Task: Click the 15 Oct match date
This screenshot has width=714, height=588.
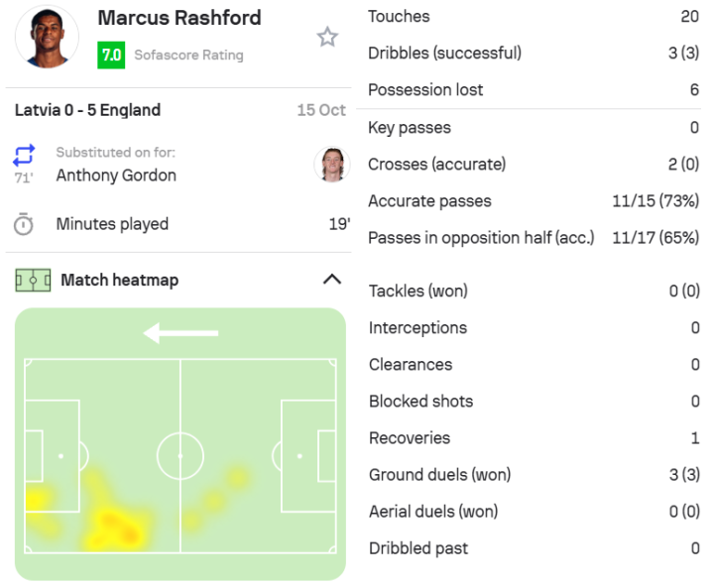Action: pos(321,110)
